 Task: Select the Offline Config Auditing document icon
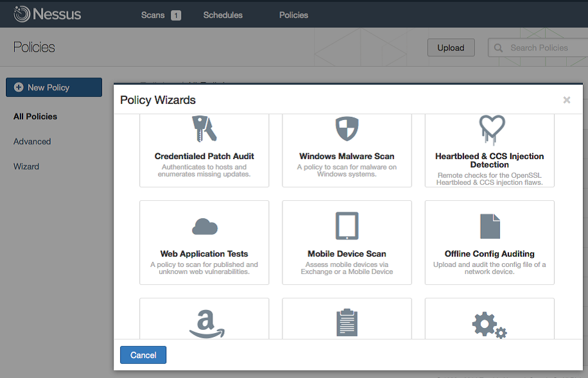pos(490,226)
